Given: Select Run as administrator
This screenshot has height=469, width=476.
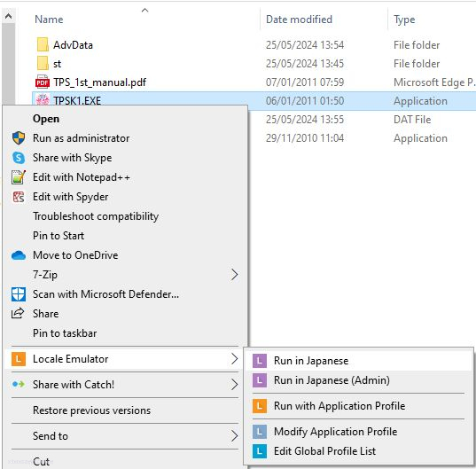Looking at the screenshot, I should 125,138.
